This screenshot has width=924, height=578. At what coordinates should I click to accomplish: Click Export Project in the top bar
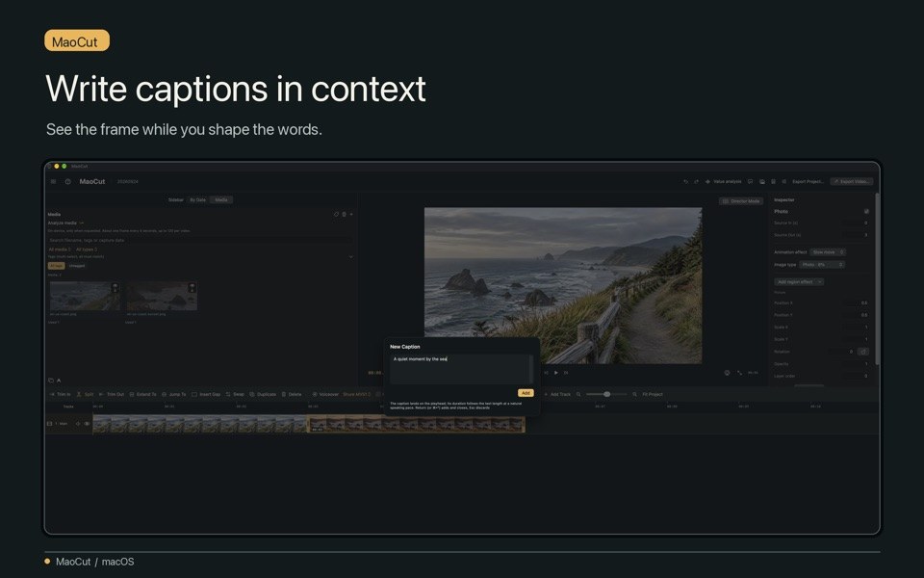click(x=808, y=182)
